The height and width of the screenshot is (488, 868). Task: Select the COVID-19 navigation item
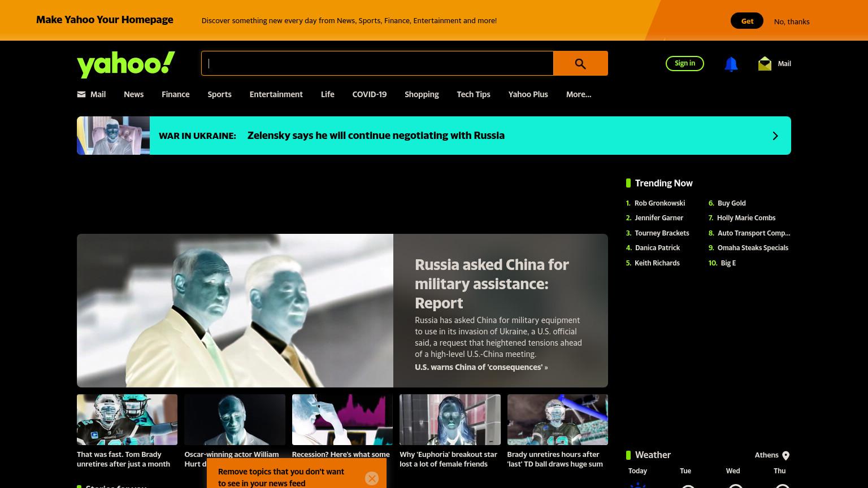[370, 94]
